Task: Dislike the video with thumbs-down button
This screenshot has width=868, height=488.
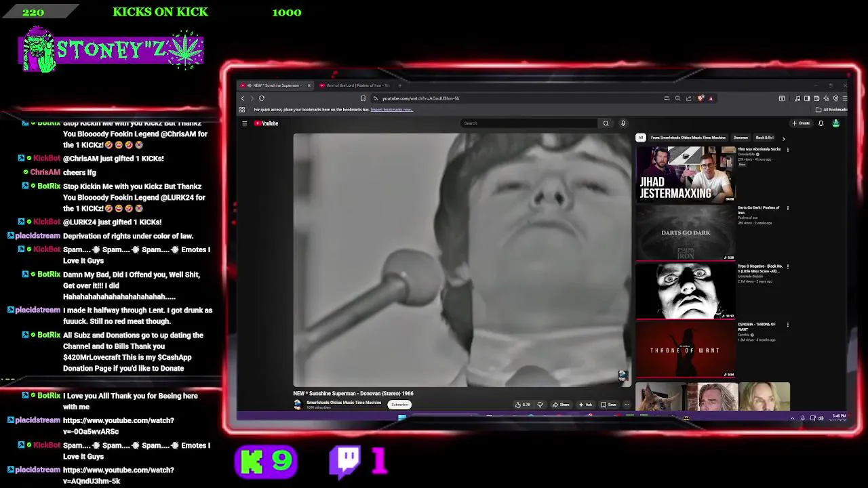Action: 540,405
